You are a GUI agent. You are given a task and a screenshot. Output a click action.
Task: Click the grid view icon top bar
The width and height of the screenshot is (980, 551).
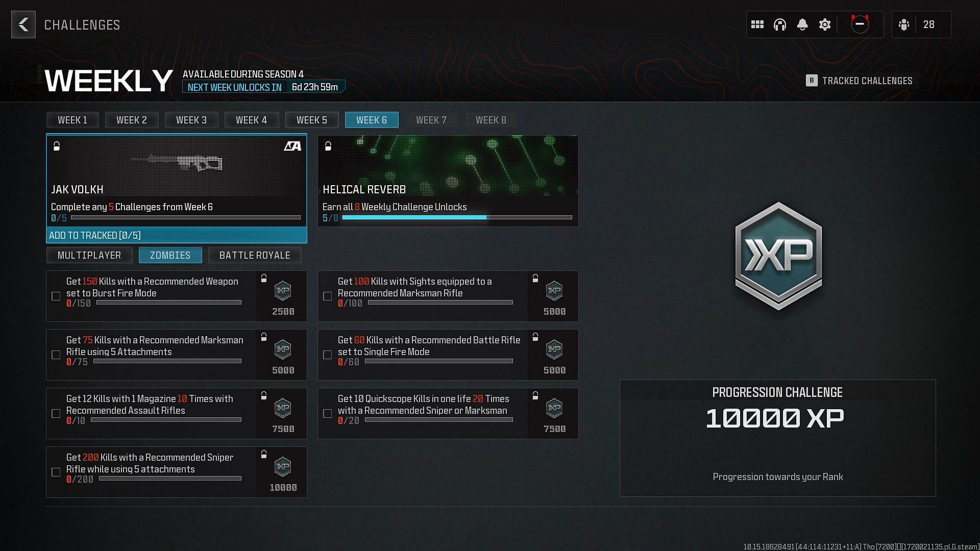click(757, 24)
